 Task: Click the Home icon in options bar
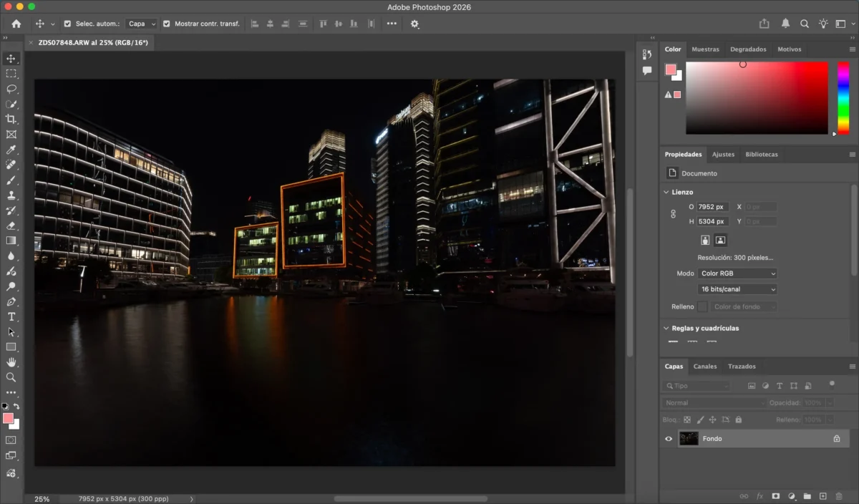[16, 24]
